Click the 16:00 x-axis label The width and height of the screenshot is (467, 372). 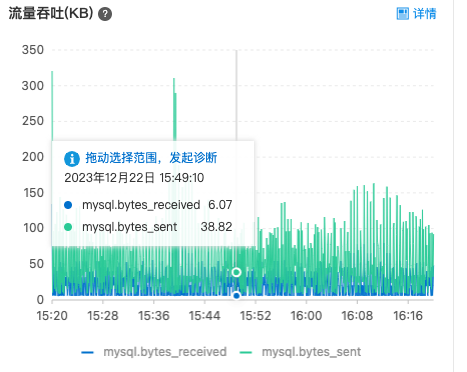point(306,315)
